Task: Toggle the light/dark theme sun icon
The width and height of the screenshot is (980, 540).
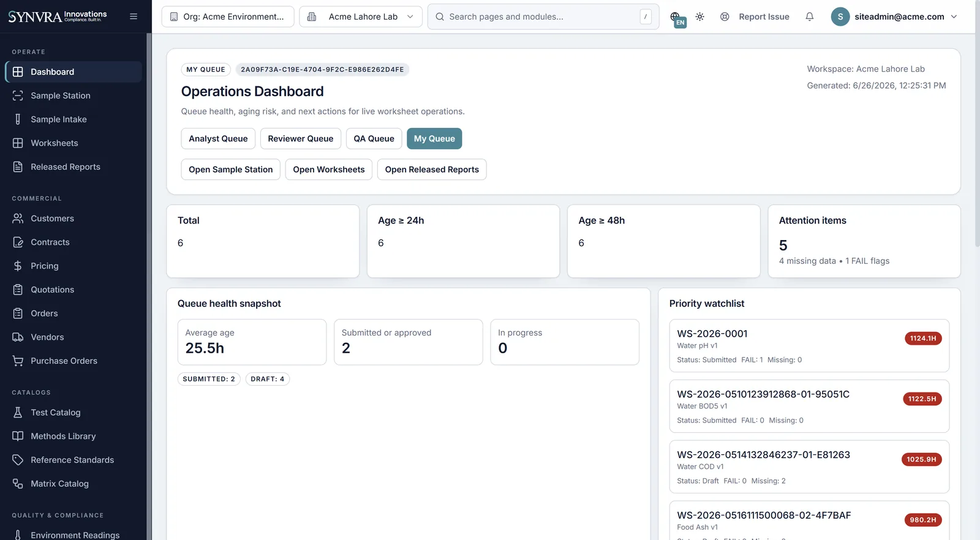Action: 700,17
